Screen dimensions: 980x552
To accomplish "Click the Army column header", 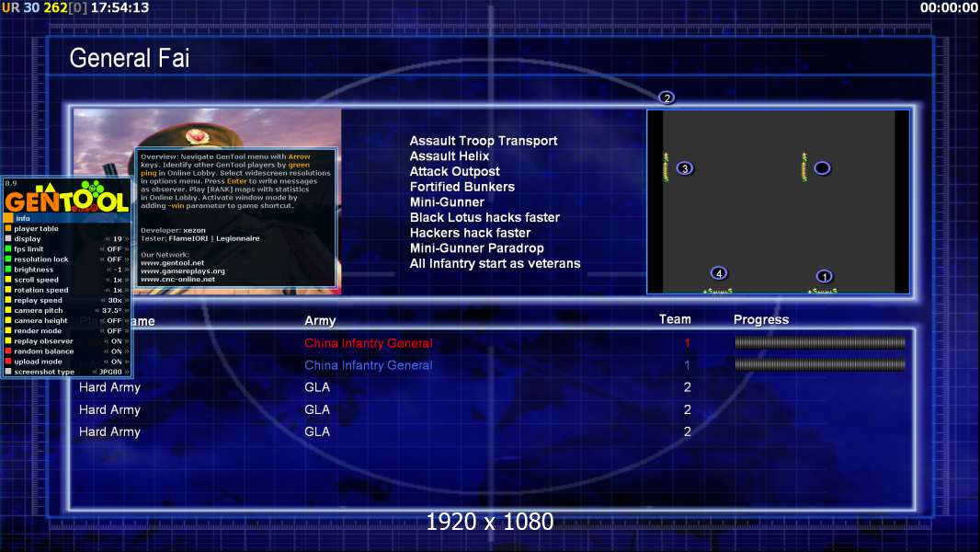I will 320,321.
